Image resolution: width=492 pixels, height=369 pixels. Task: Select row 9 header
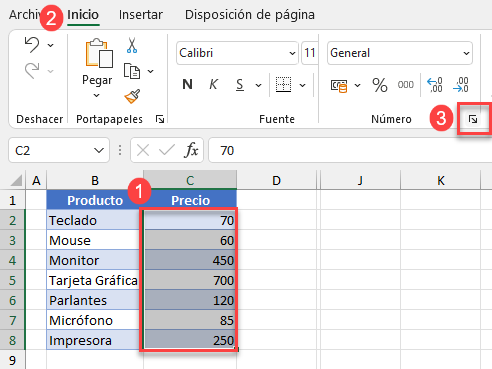[13, 360]
